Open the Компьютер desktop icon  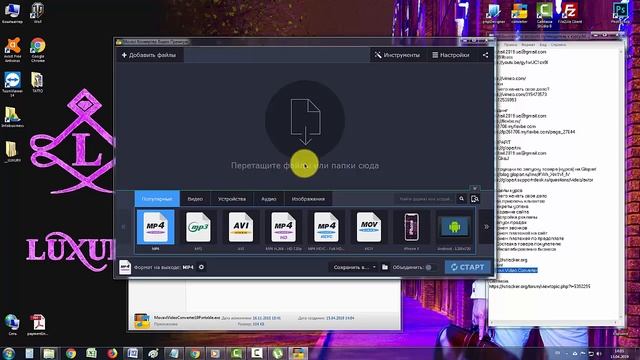click(12, 13)
